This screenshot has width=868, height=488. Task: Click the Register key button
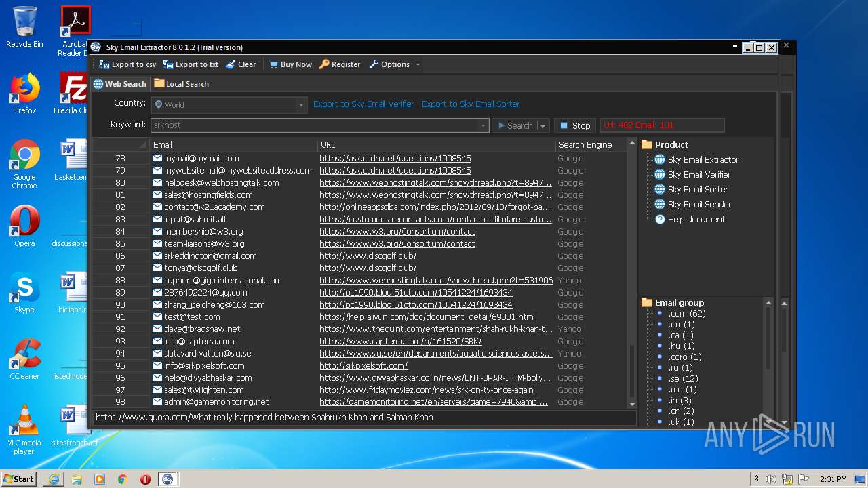340,64
